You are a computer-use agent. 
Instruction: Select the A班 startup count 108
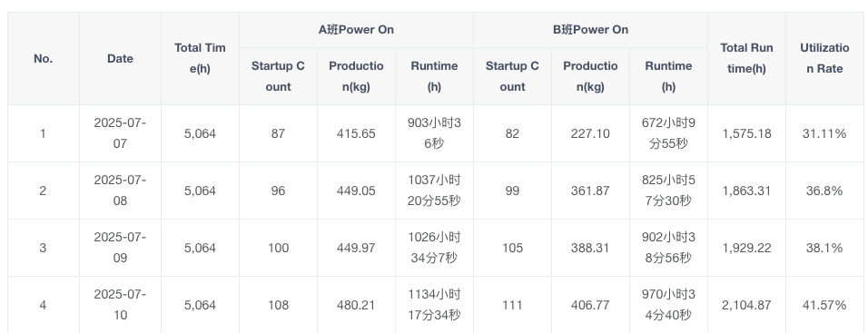pos(278,306)
